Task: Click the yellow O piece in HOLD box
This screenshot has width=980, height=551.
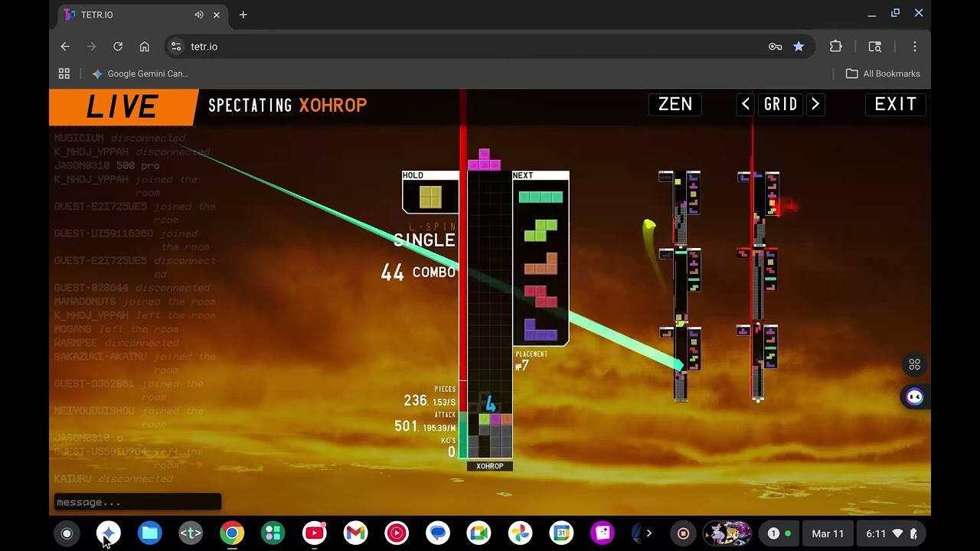Action: pos(430,197)
